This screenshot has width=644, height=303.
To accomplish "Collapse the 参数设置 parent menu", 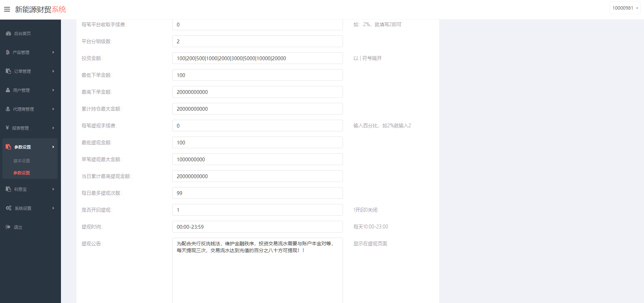I will 30,147.
